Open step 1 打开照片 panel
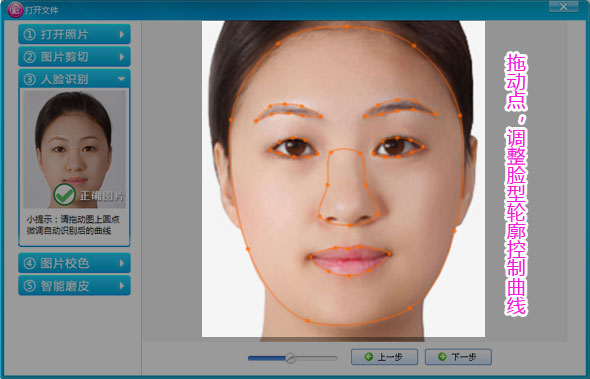 [75, 35]
